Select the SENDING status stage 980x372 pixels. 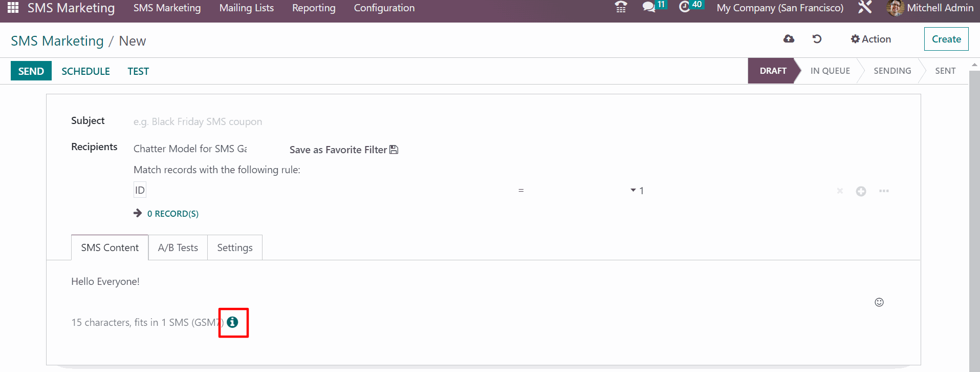[x=892, y=71]
